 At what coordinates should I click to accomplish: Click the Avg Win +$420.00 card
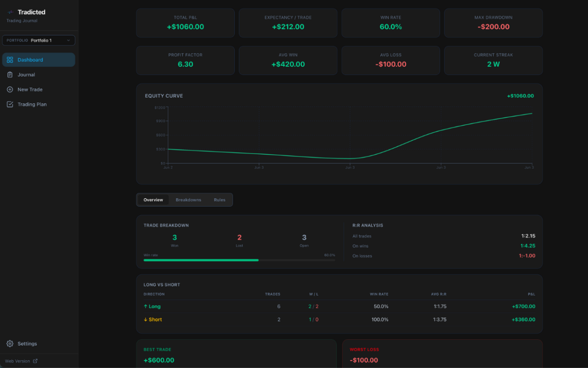pos(288,60)
